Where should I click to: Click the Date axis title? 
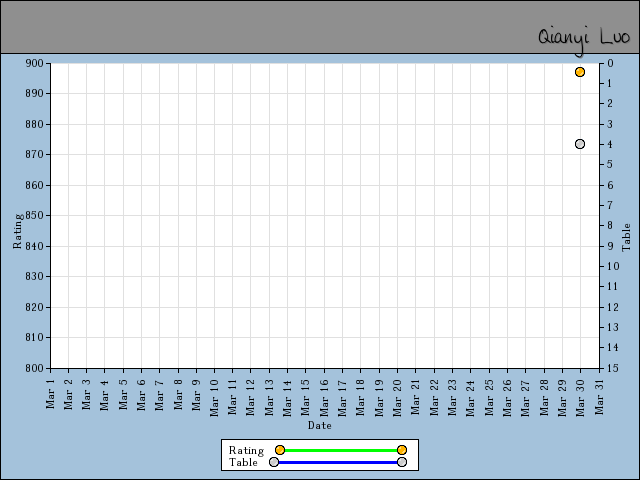point(320,425)
